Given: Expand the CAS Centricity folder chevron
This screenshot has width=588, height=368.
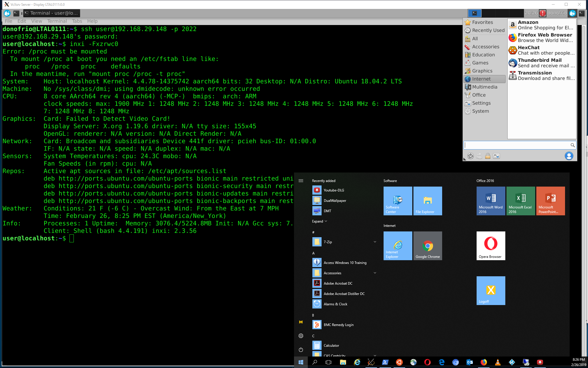Looking at the screenshot, I should (x=375, y=355).
